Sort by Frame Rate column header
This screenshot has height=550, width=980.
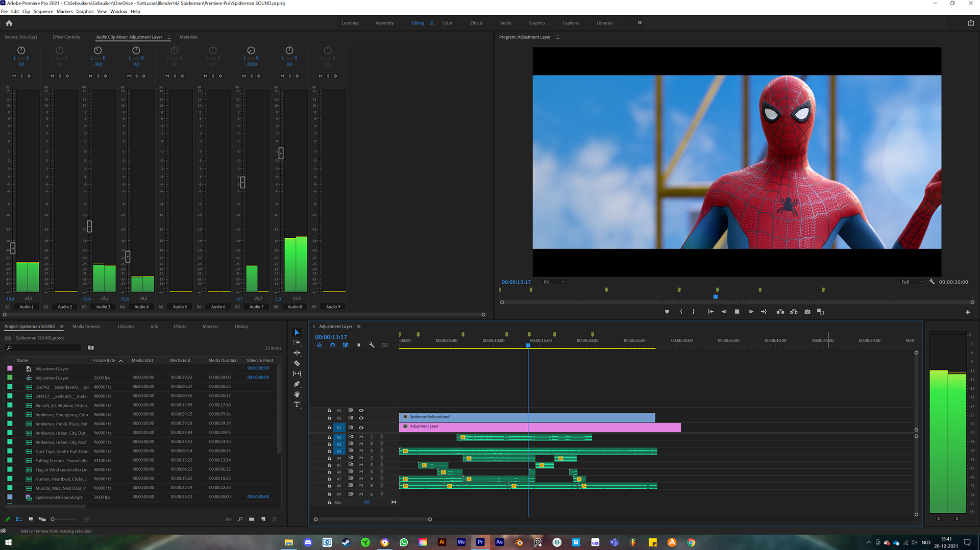104,360
